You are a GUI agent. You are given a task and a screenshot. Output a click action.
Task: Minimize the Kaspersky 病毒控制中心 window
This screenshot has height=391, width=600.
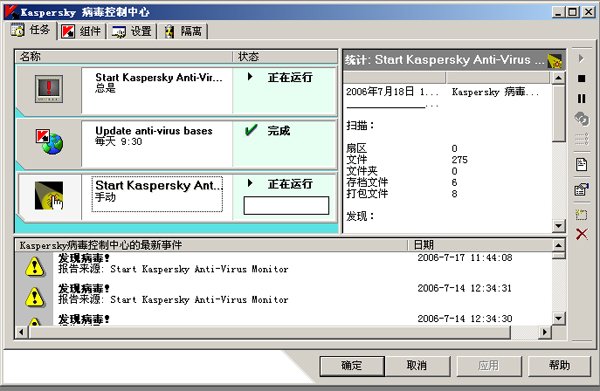(559, 12)
